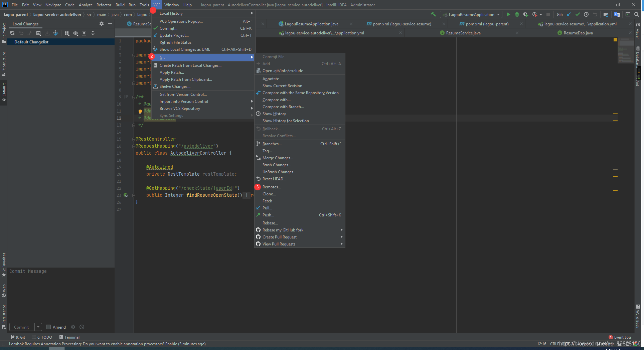Toggle the Amend checkbox
The width and height of the screenshot is (644, 350).
coord(48,327)
